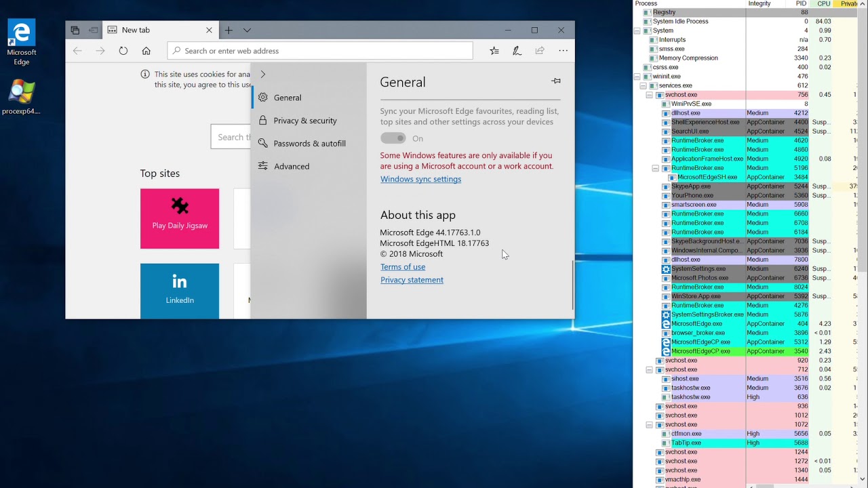
Task: Click the add notes pen icon
Action: point(517,51)
